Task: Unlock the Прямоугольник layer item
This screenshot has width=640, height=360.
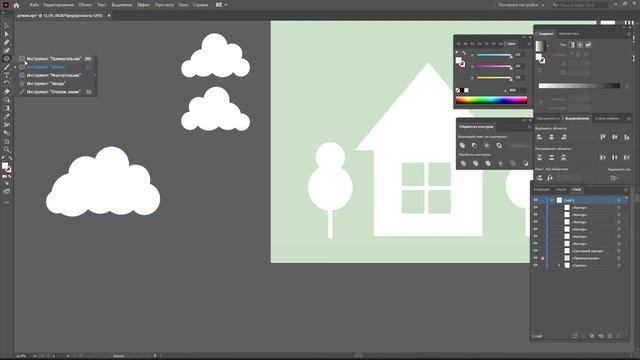Action: (x=542, y=258)
